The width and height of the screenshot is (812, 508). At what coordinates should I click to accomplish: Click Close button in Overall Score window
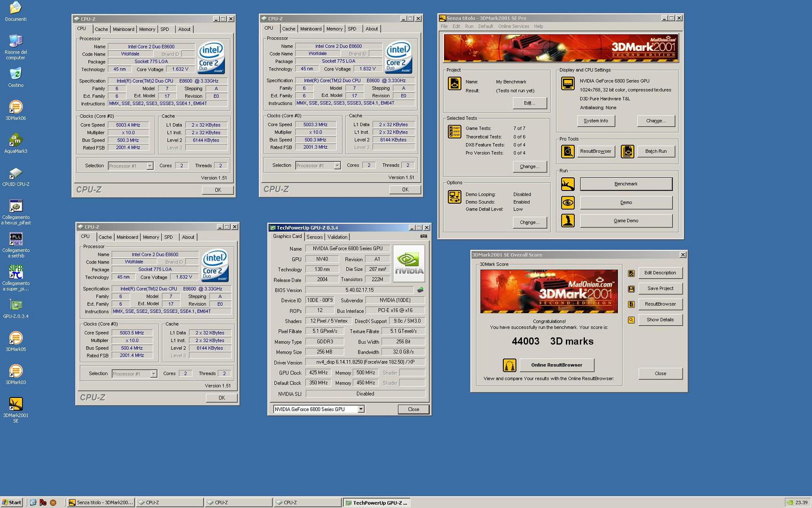(x=660, y=373)
